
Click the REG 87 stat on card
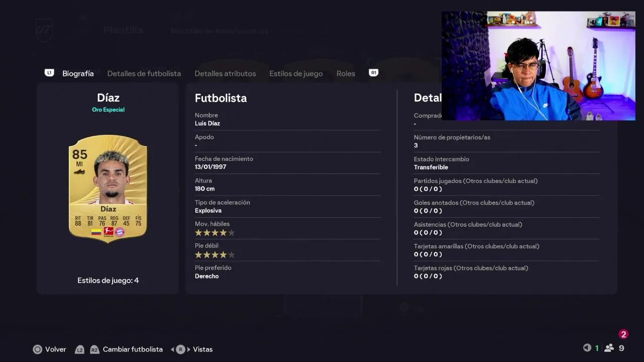pos(114,221)
